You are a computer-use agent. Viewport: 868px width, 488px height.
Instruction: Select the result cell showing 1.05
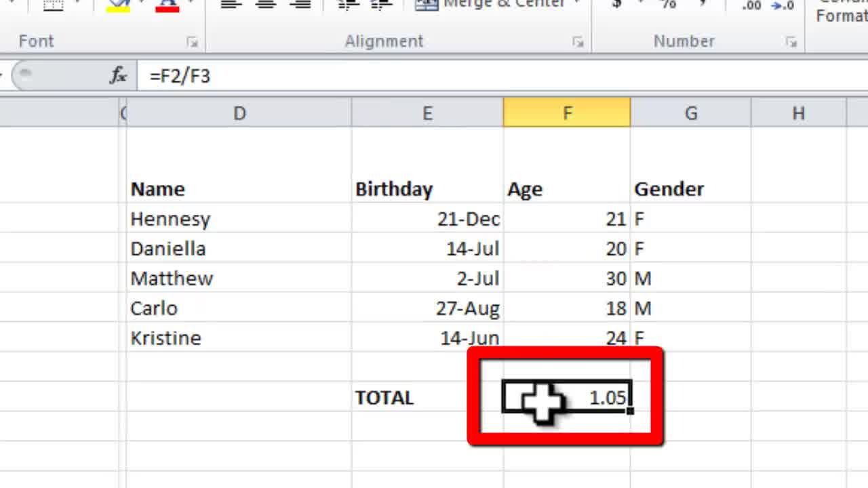pyautogui.click(x=567, y=397)
